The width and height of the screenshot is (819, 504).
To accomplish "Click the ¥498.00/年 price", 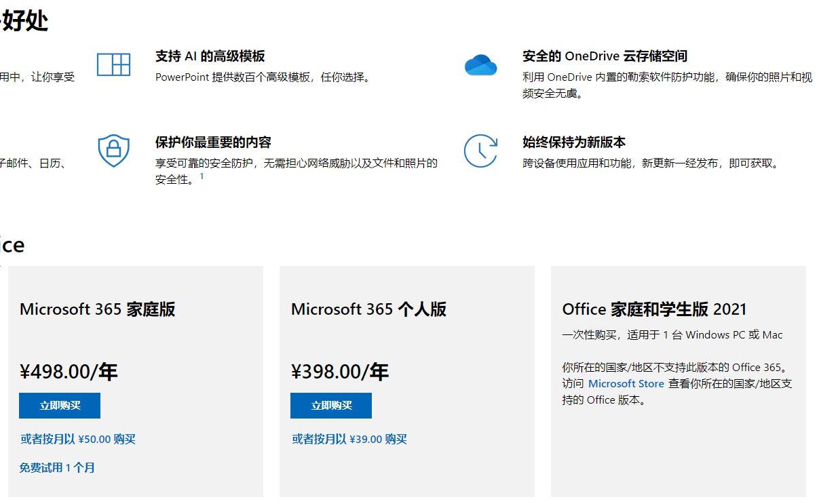I will click(x=69, y=372).
